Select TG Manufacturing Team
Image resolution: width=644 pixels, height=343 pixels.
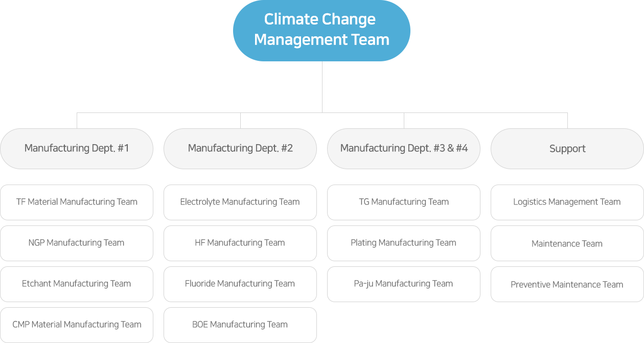(x=404, y=202)
